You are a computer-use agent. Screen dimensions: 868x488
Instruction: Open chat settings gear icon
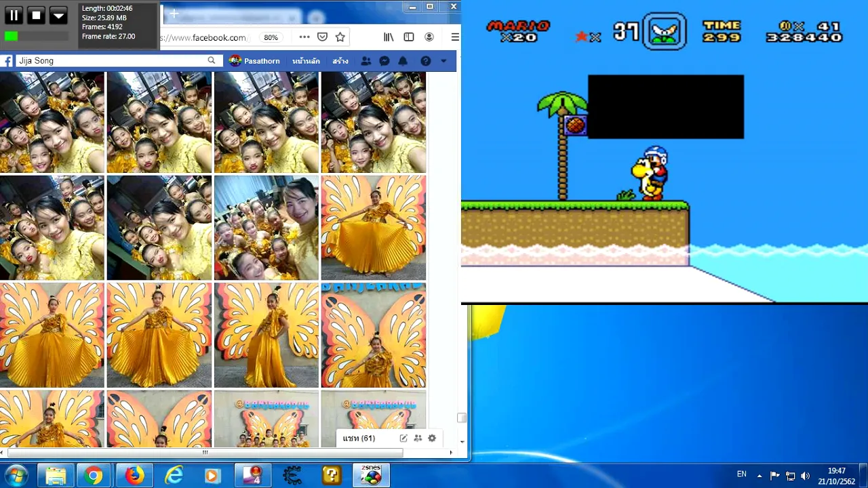pyautogui.click(x=432, y=439)
